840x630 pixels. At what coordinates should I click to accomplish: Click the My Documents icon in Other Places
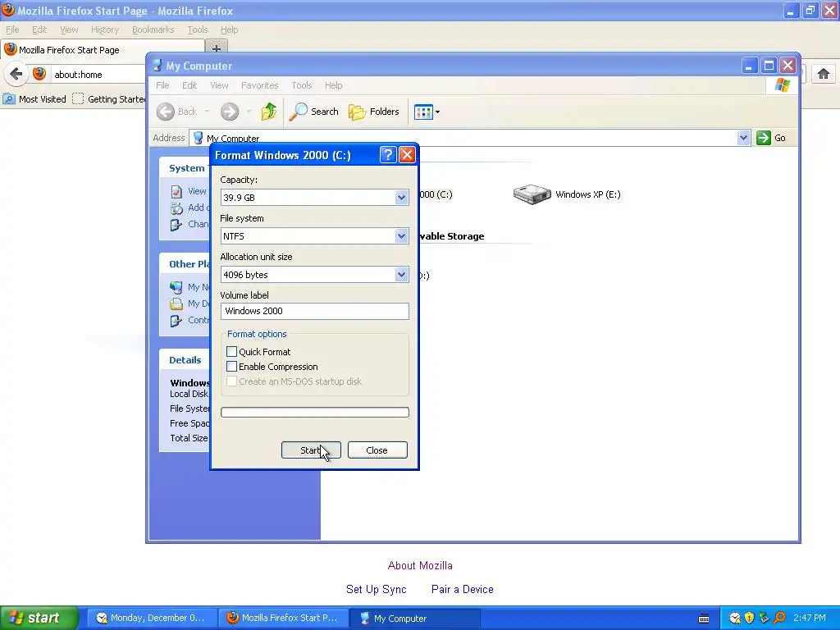click(x=176, y=304)
